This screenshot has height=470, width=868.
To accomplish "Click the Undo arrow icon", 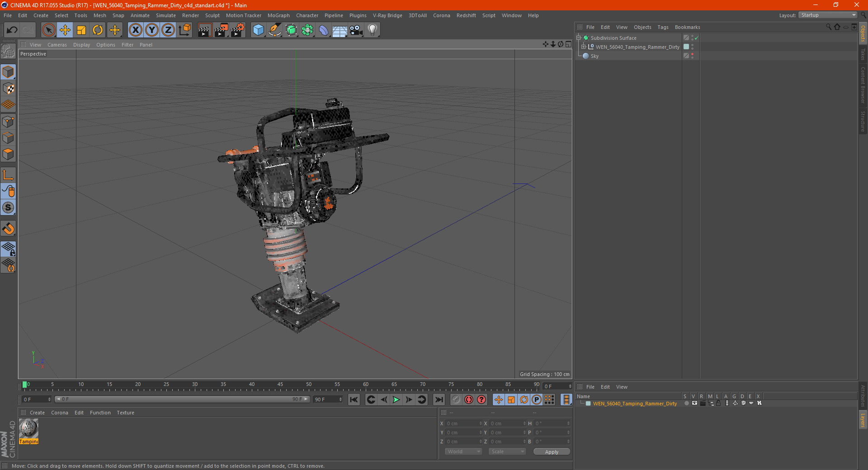I will pos(12,30).
